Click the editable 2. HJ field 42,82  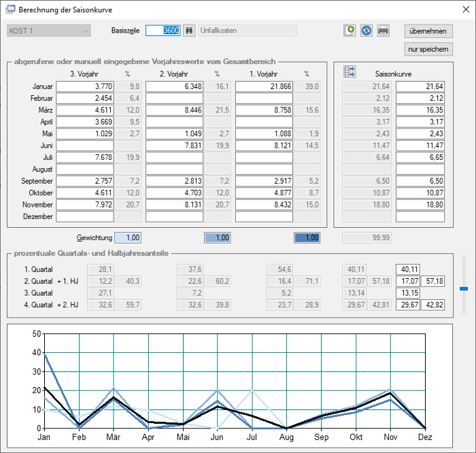point(432,305)
